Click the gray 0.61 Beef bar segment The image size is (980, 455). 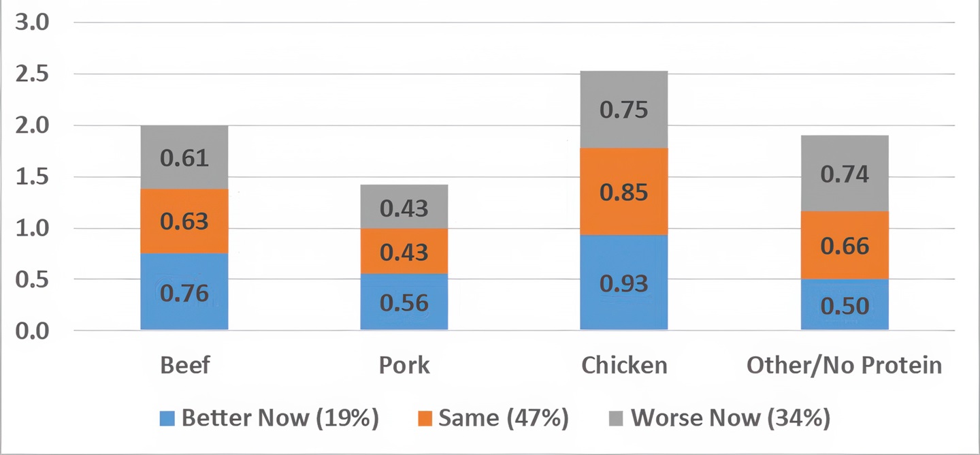[184, 158]
